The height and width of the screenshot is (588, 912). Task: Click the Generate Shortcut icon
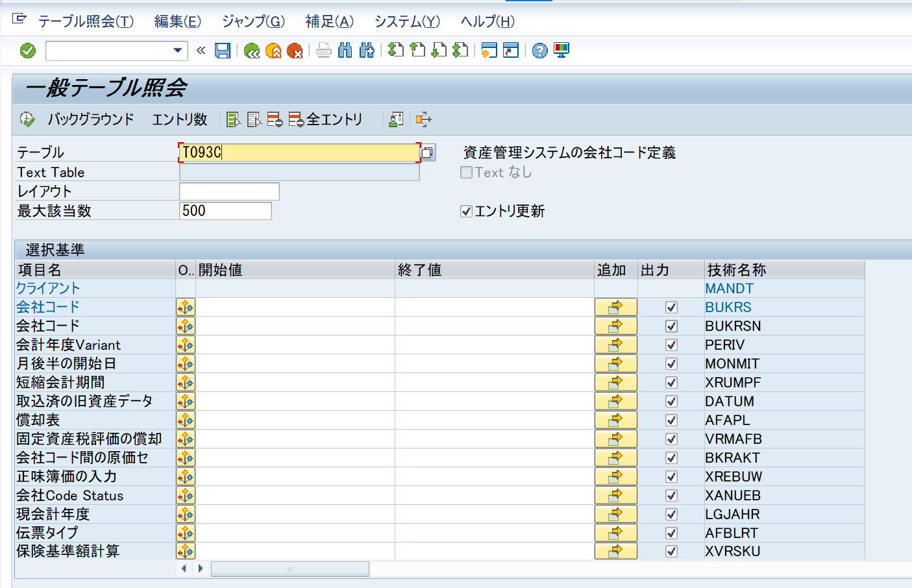click(511, 51)
